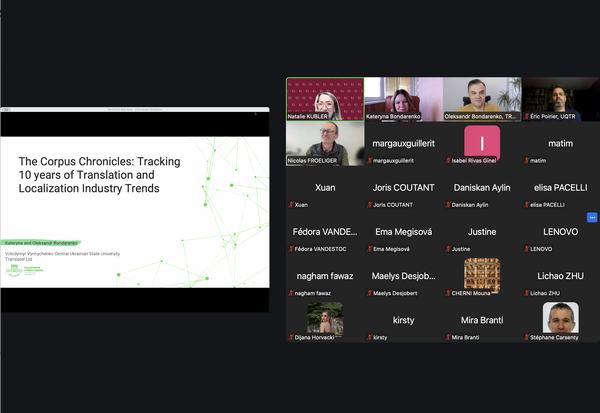
Task: Select Natalie KUBLER's video tile
Action: point(325,99)
